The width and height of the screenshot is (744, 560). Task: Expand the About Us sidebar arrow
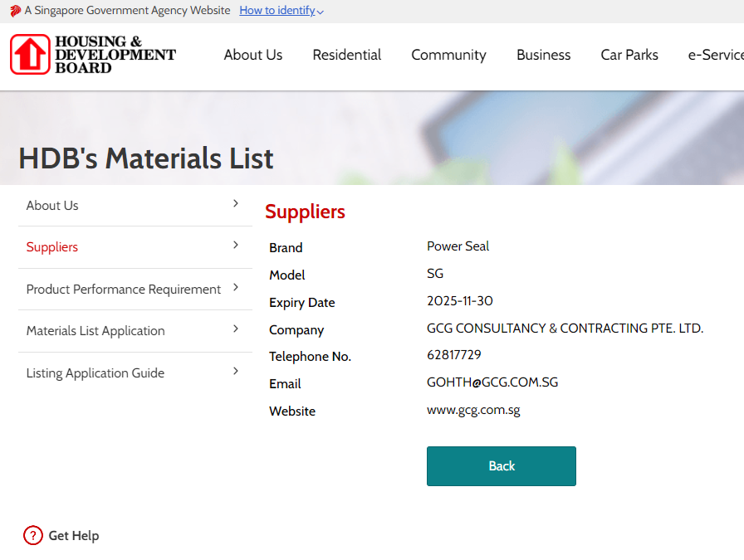click(235, 204)
